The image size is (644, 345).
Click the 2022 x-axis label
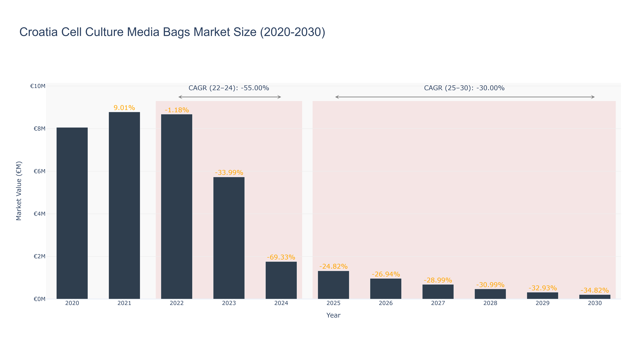[x=177, y=303]
